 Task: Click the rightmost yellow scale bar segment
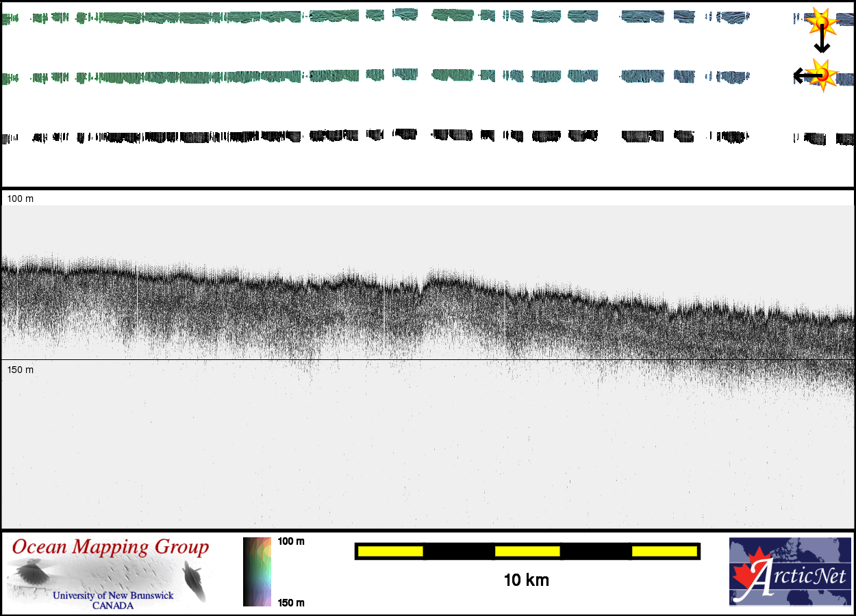tap(664, 551)
